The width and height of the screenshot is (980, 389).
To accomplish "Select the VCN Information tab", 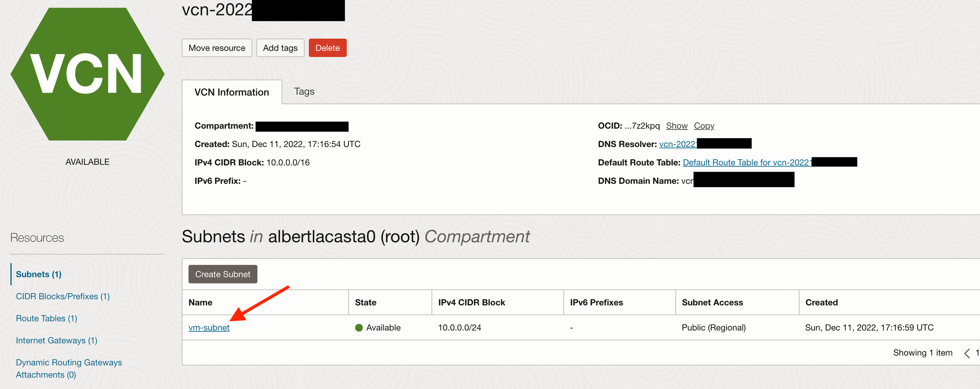I will click(x=232, y=92).
